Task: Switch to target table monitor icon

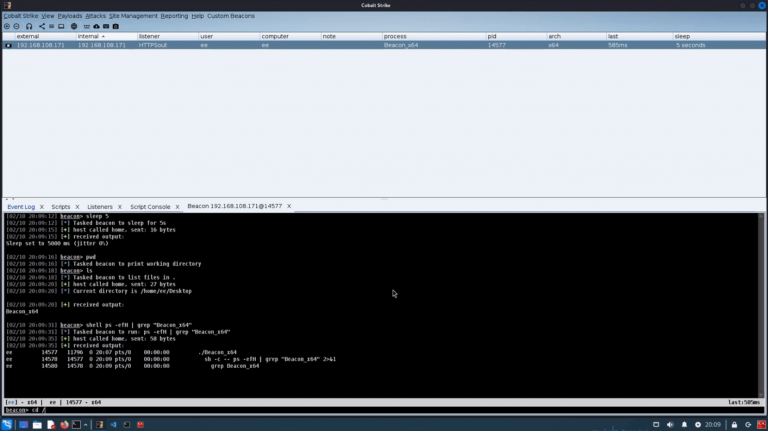Action: 61,26
